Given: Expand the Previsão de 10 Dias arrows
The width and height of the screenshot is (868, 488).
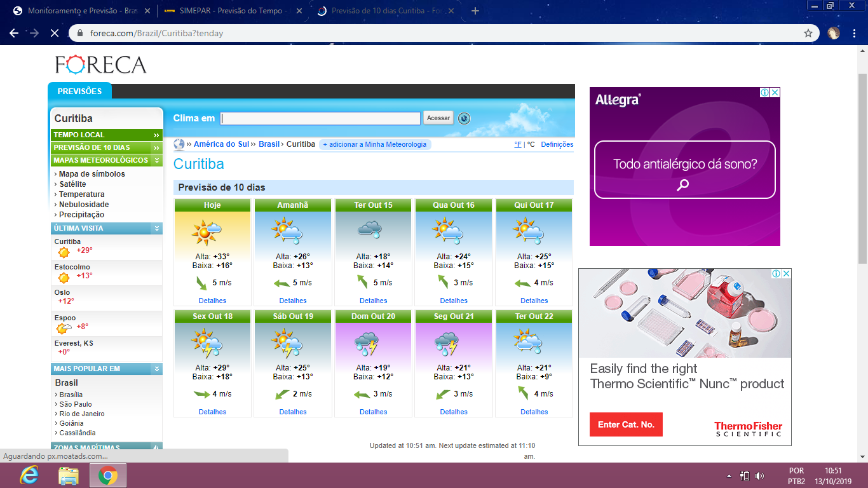Looking at the screenshot, I should [x=156, y=147].
